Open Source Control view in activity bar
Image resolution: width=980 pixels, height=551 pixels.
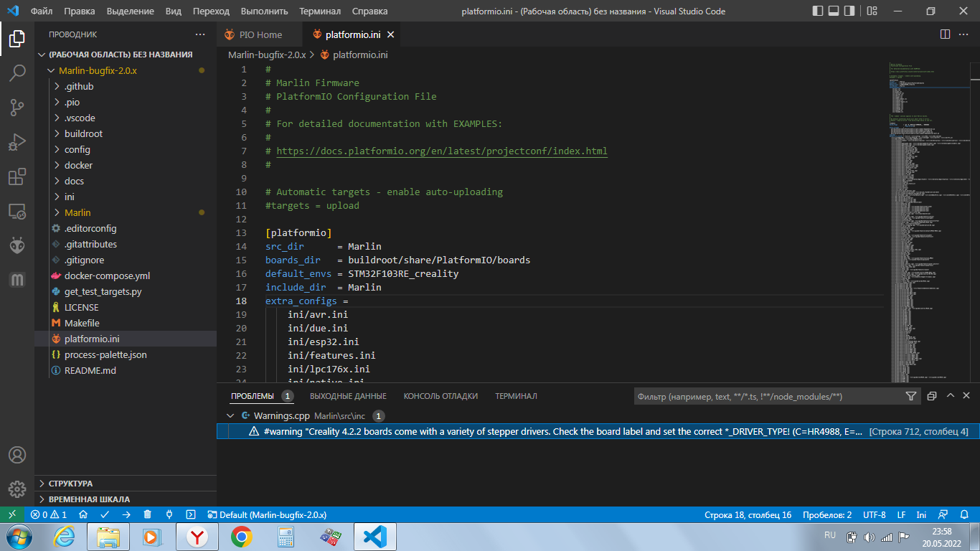pos(17,108)
